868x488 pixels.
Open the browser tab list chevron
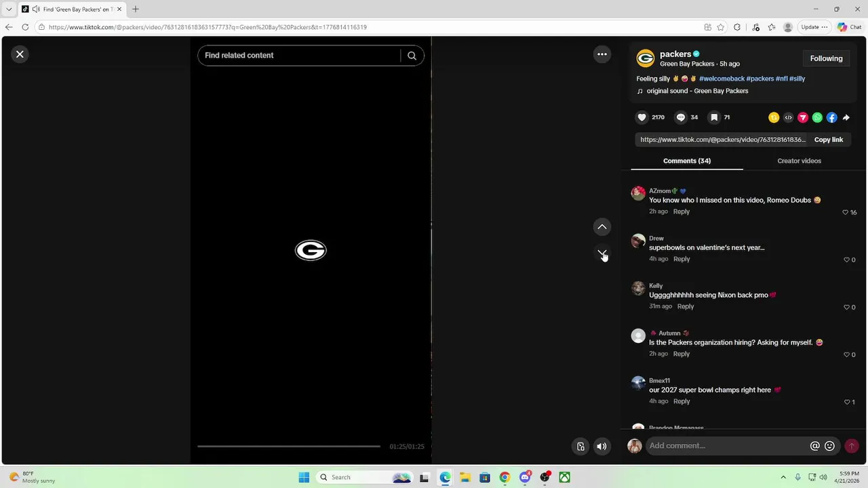tap(9, 9)
